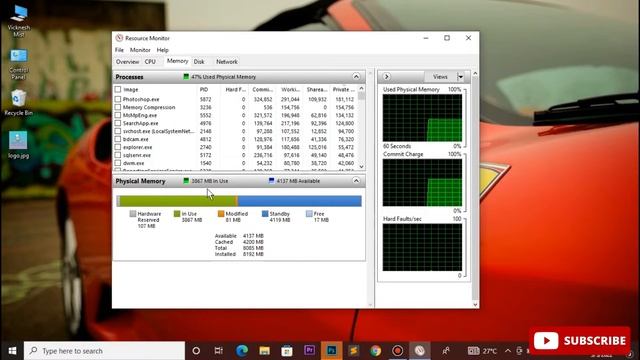Click the In Use legend color square
This screenshot has width=640, height=360.
point(177,214)
